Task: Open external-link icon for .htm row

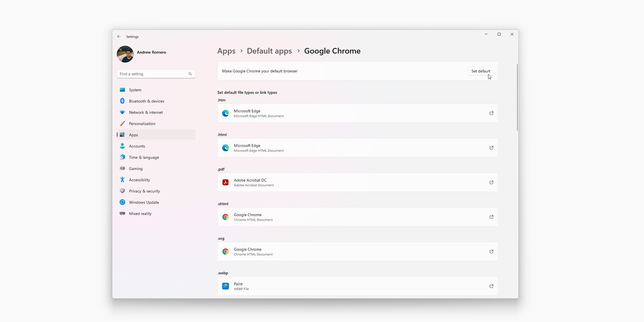Action: click(x=491, y=113)
